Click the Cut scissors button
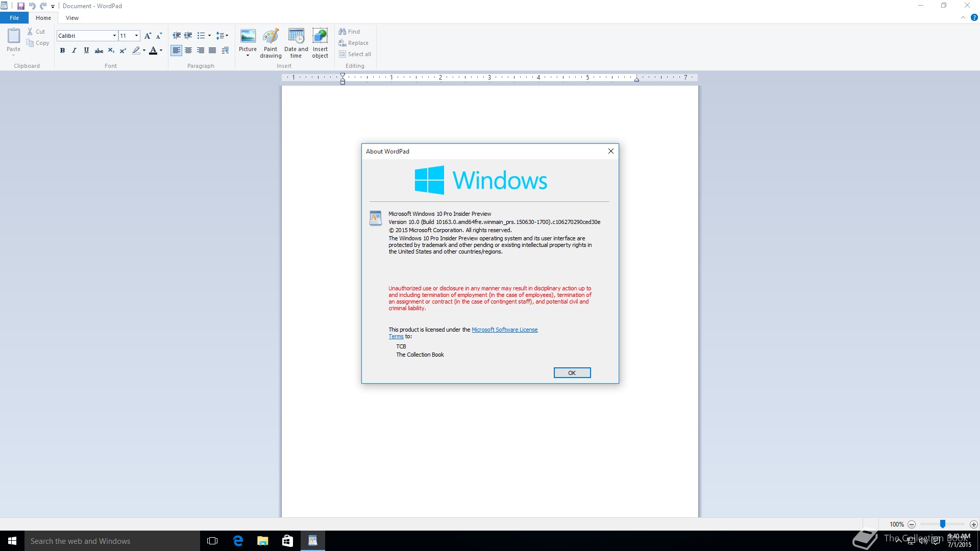This screenshot has width=980, height=551. coord(36,32)
